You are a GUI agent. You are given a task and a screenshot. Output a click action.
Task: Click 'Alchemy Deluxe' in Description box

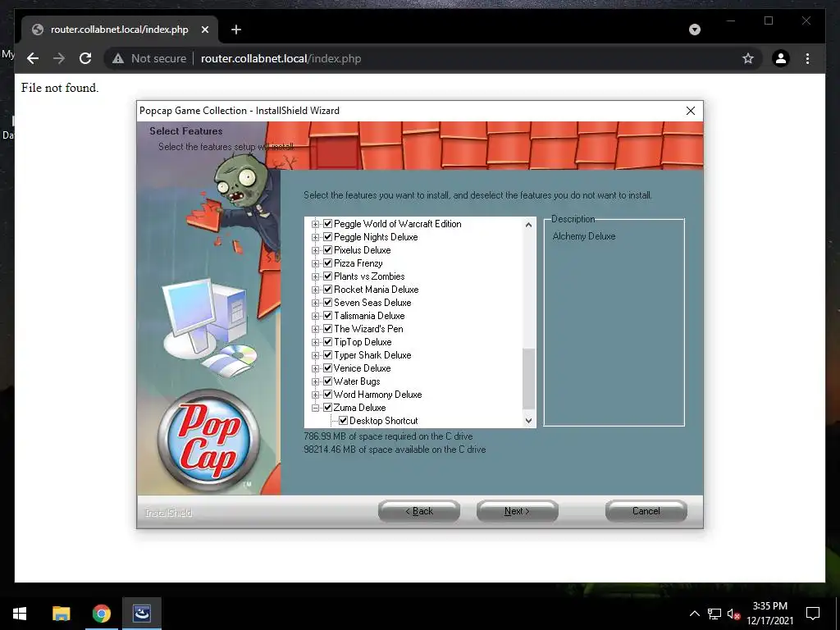pos(584,236)
